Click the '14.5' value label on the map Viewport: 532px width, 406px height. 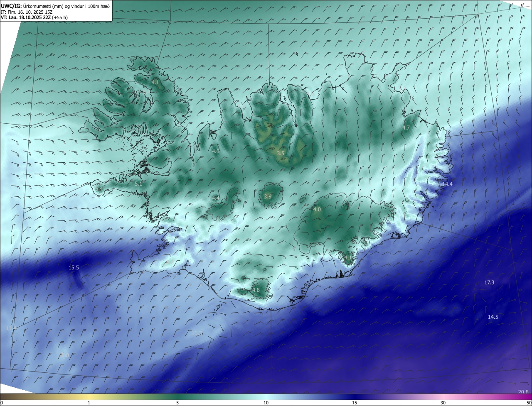point(493,317)
